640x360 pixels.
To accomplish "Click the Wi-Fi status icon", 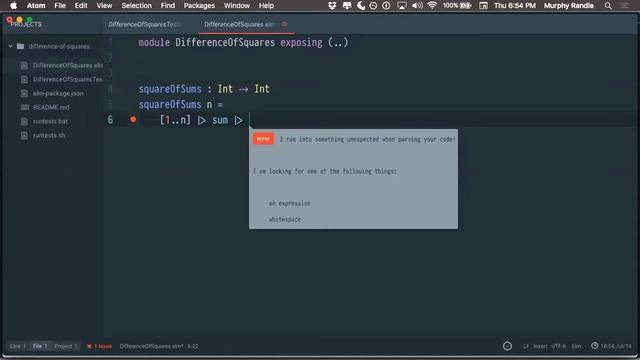I will tap(432, 6).
